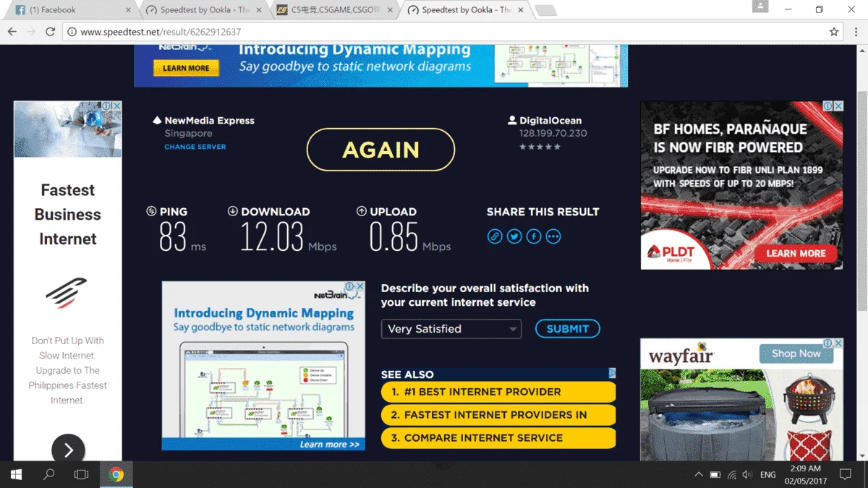Click LEARN MORE on PLDT ad
The width and height of the screenshot is (868, 488).
coord(796,253)
